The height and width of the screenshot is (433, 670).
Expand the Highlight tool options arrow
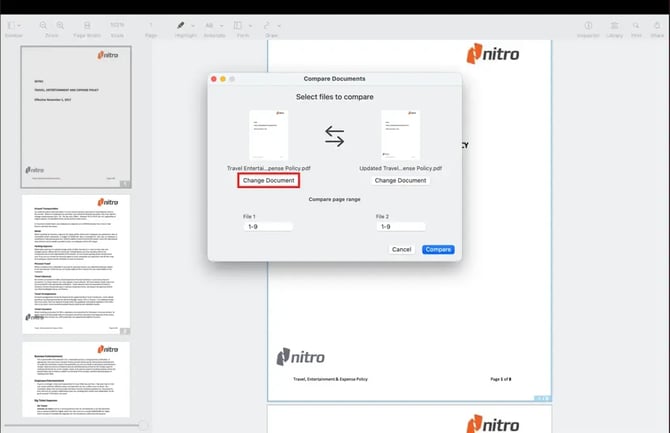pos(193,26)
